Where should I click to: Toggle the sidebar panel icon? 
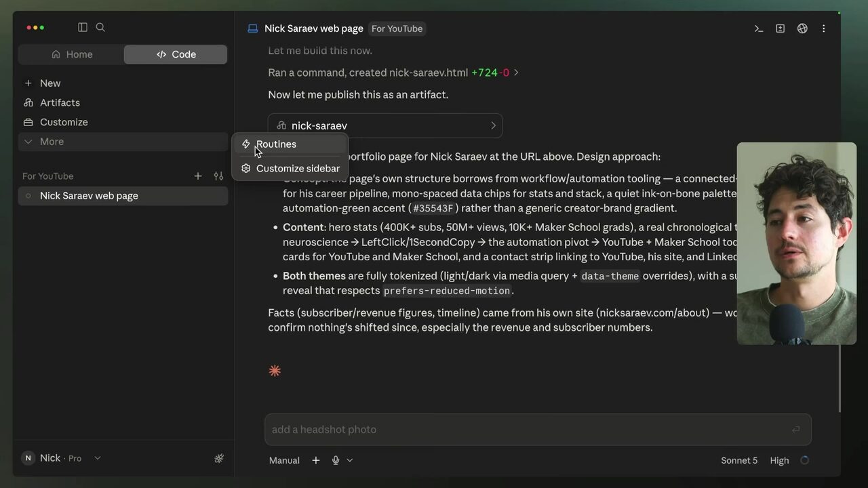(x=83, y=27)
